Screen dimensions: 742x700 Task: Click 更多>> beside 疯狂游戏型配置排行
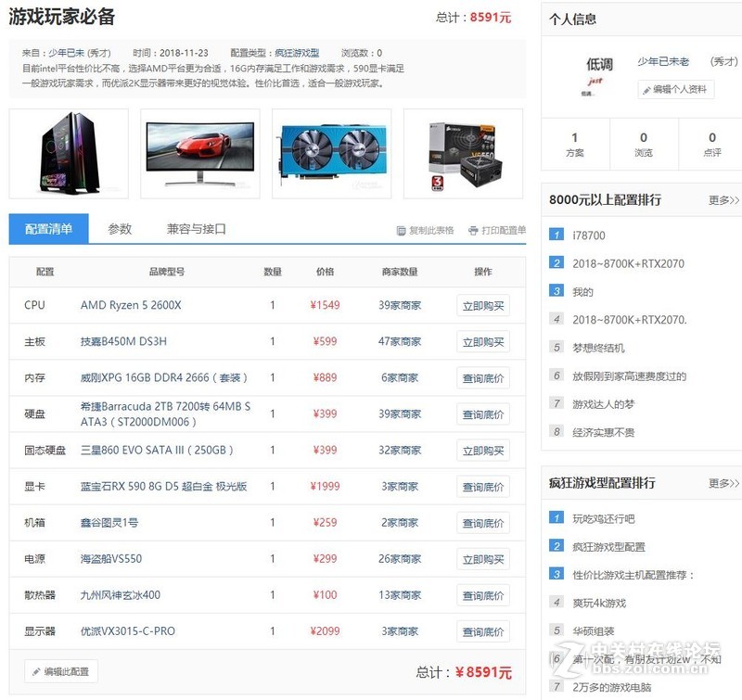click(x=723, y=483)
